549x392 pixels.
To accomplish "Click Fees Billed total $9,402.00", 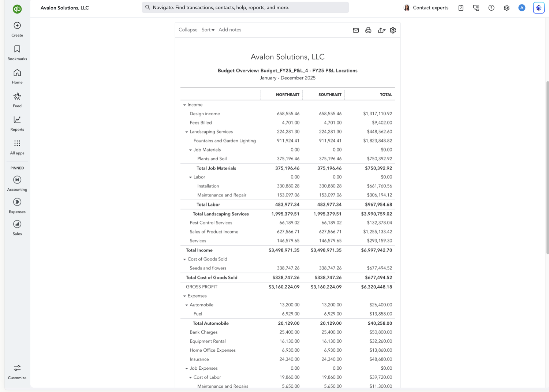I will point(382,123).
